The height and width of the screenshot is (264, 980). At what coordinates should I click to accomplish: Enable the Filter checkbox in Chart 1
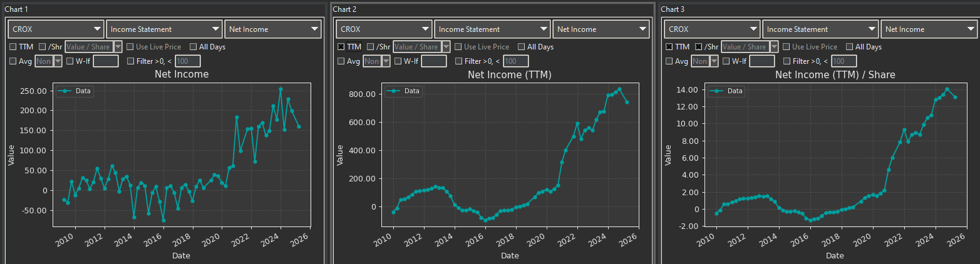point(130,61)
